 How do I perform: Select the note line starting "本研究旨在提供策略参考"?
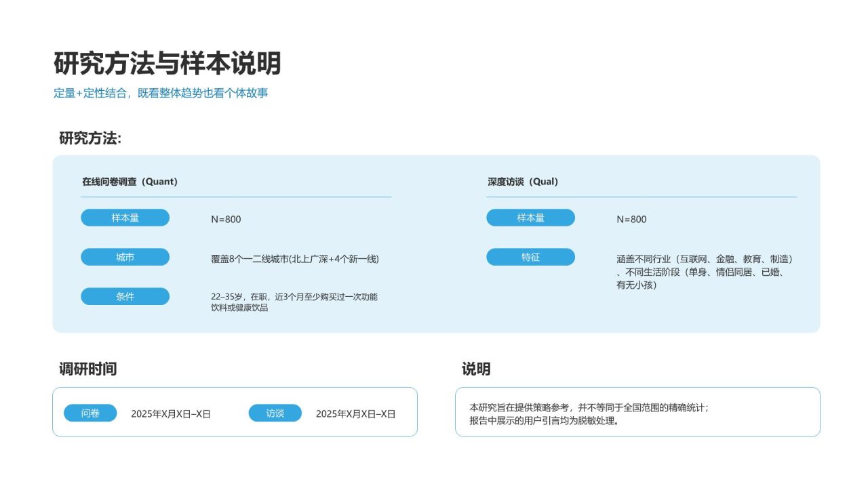(589, 407)
